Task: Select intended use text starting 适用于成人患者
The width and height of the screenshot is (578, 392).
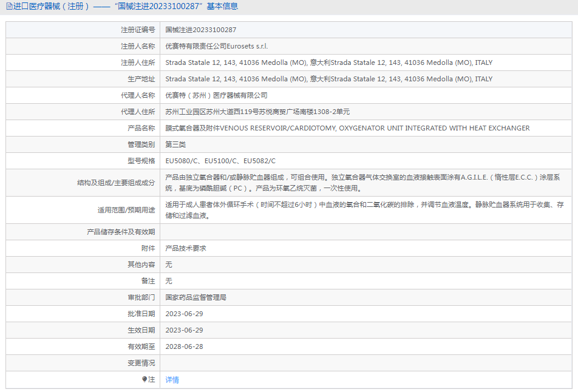Action: click(x=364, y=210)
